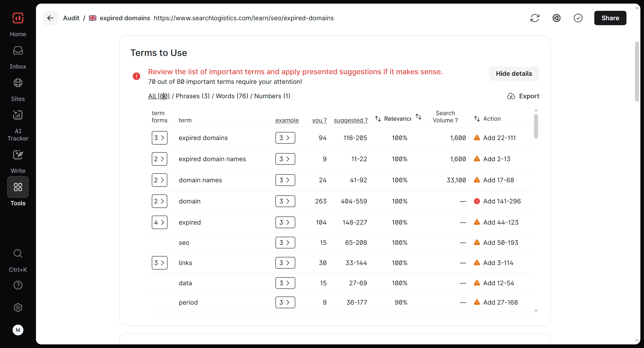Expand examples for the domain term
Screen dimensions: 644x348
click(x=285, y=201)
